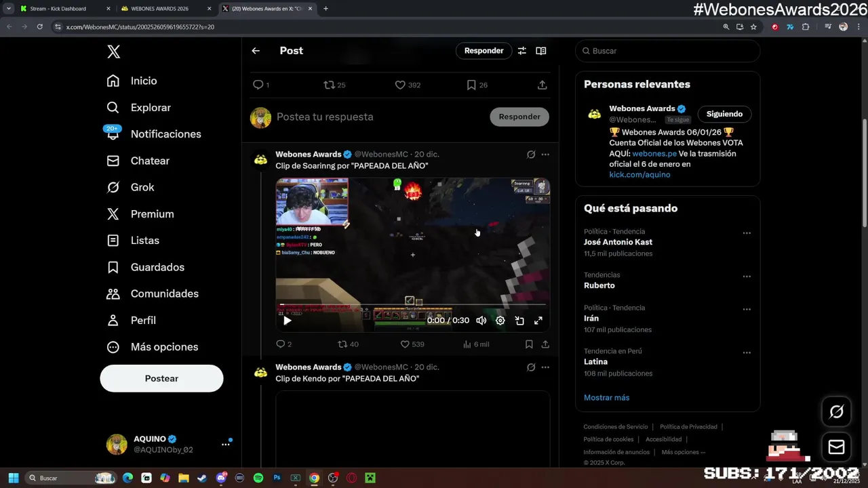The height and width of the screenshot is (488, 868).
Task: Share the main post
Action: (x=542, y=85)
